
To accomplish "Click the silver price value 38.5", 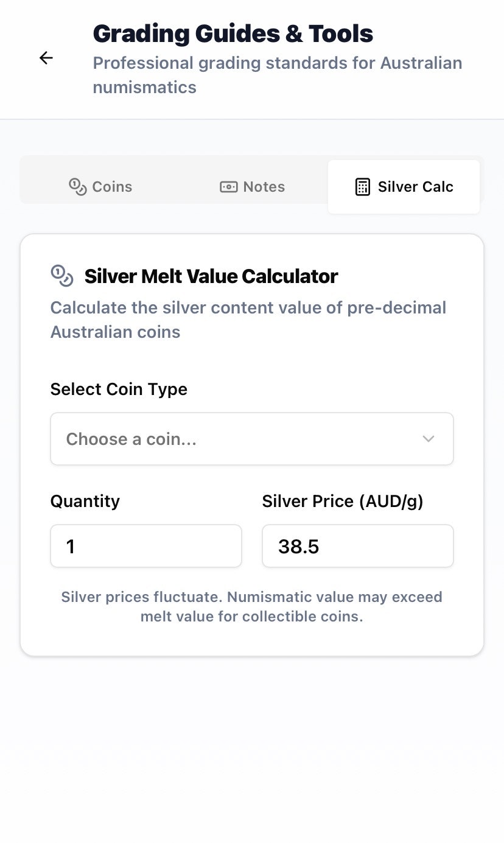I will pos(298,546).
